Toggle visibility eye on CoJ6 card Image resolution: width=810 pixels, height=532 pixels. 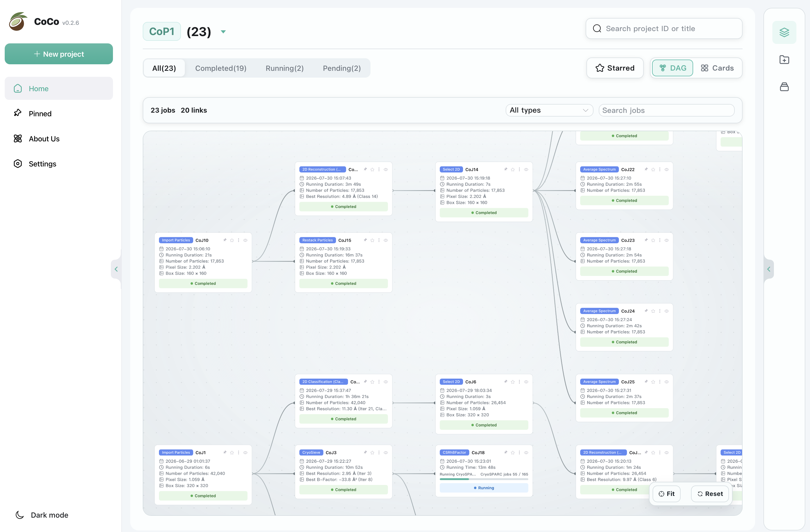pyautogui.click(x=526, y=382)
